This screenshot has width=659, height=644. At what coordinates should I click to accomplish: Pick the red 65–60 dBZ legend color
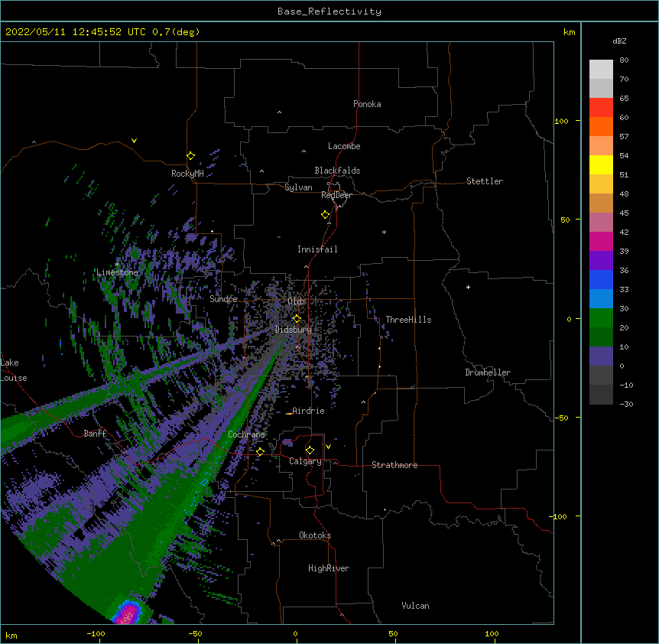pyautogui.click(x=601, y=107)
